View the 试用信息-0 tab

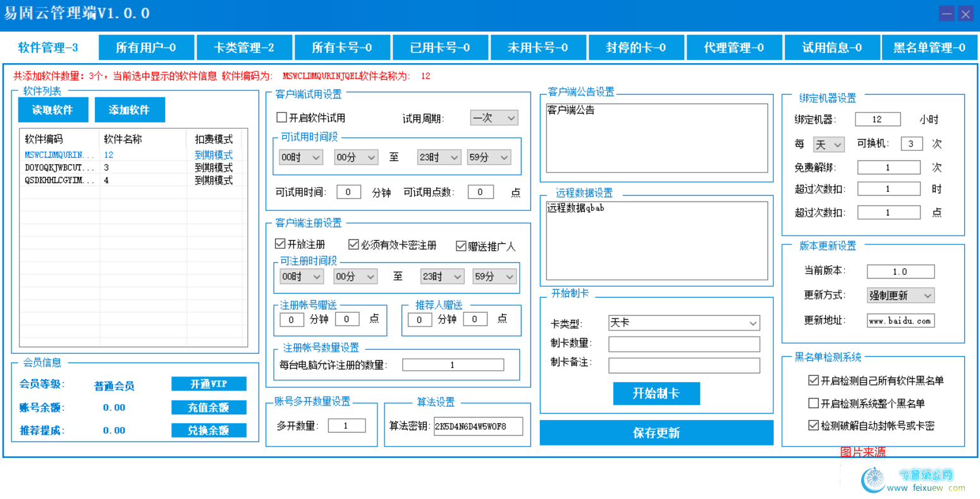pos(832,47)
